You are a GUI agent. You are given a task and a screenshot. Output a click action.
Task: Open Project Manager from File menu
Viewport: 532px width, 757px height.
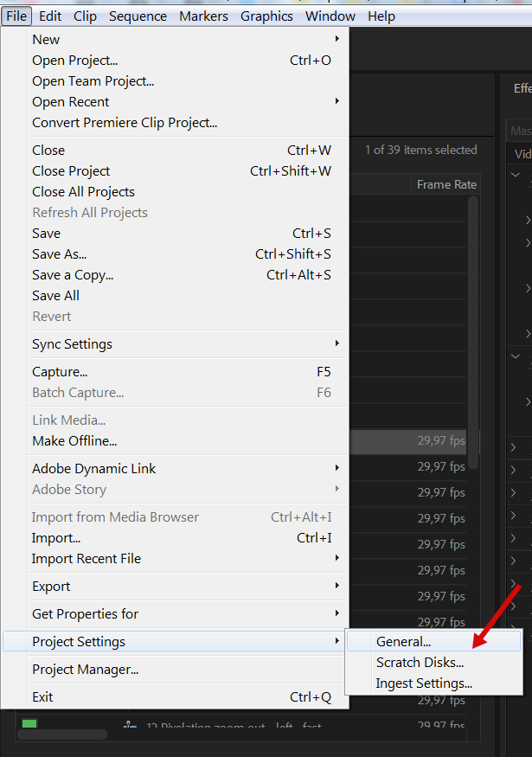coord(86,670)
